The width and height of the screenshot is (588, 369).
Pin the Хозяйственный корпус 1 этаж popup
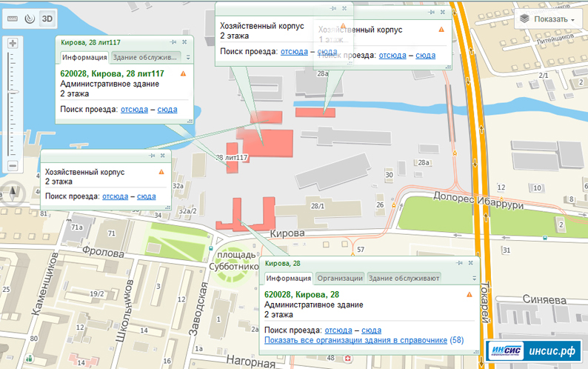pos(431,12)
